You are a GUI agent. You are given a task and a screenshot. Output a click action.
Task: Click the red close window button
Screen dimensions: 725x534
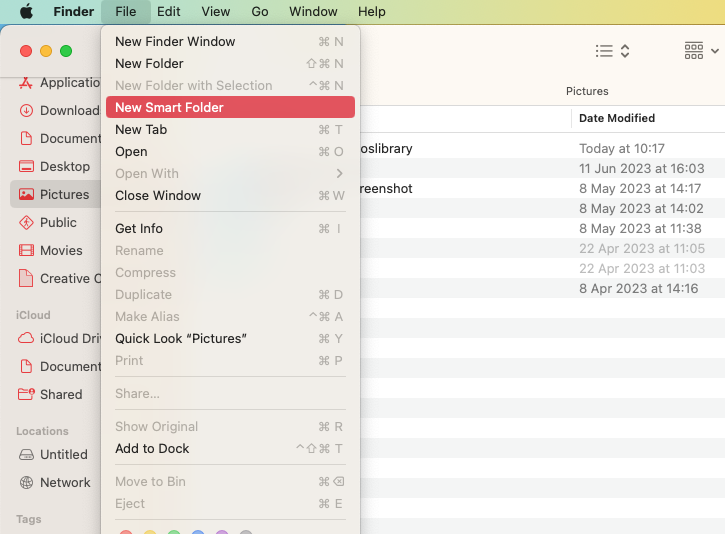click(x=26, y=51)
